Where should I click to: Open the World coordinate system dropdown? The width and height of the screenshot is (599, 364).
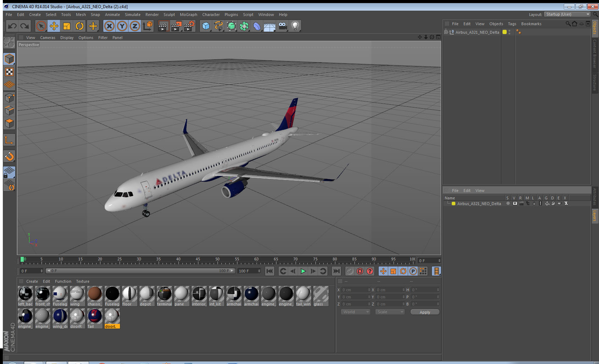(356, 312)
